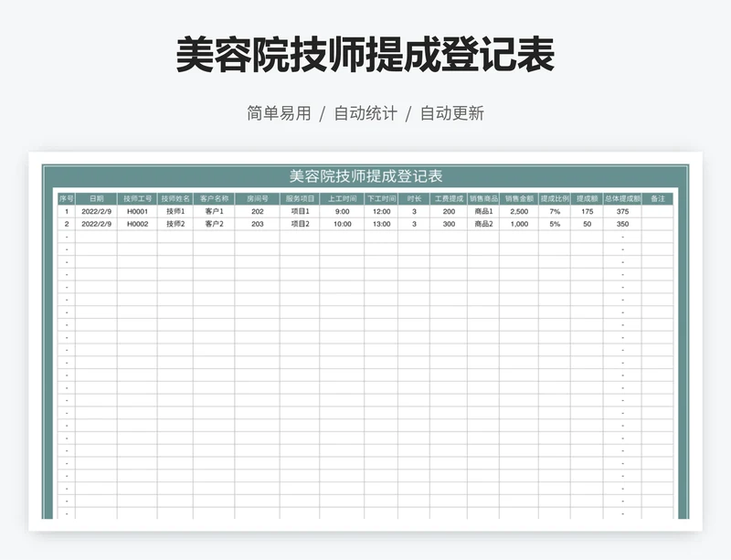Click the table title 美容院技师提成登记表
Viewport: 731px width, 560px height.
(365, 174)
